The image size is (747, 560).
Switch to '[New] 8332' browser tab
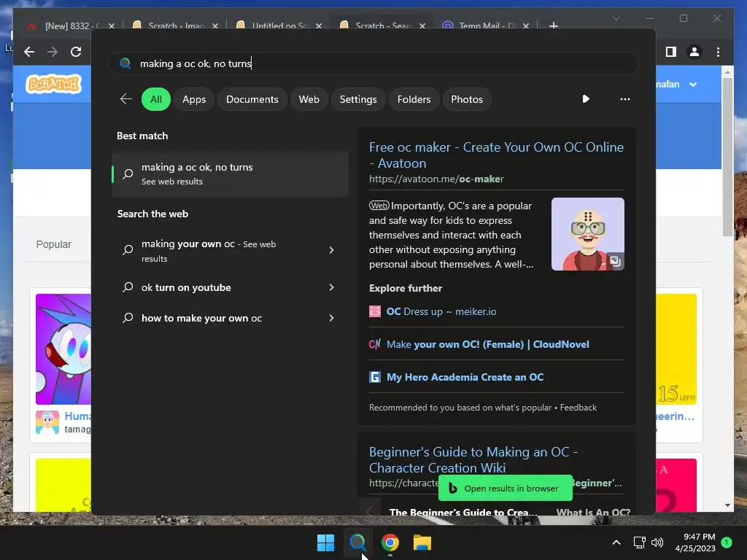[x=71, y=26]
